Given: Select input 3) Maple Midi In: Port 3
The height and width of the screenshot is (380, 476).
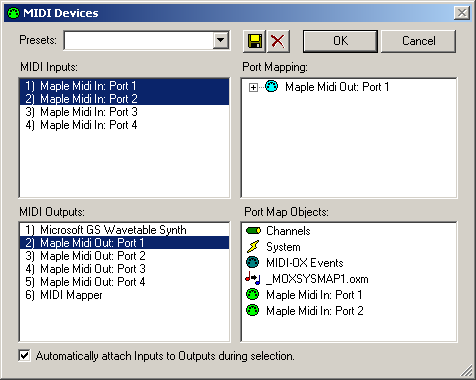Looking at the screenshot, I should click(x=124, y=112).
